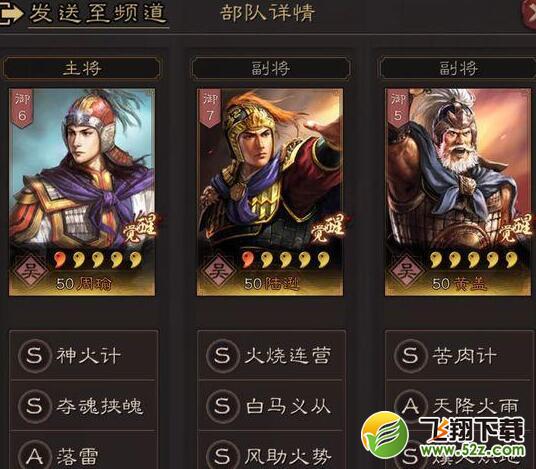Click the 觉醒 awakening badge on 周瑜
Image resolution: width=536 pixels, height=469 pixels.
point(140,227)
